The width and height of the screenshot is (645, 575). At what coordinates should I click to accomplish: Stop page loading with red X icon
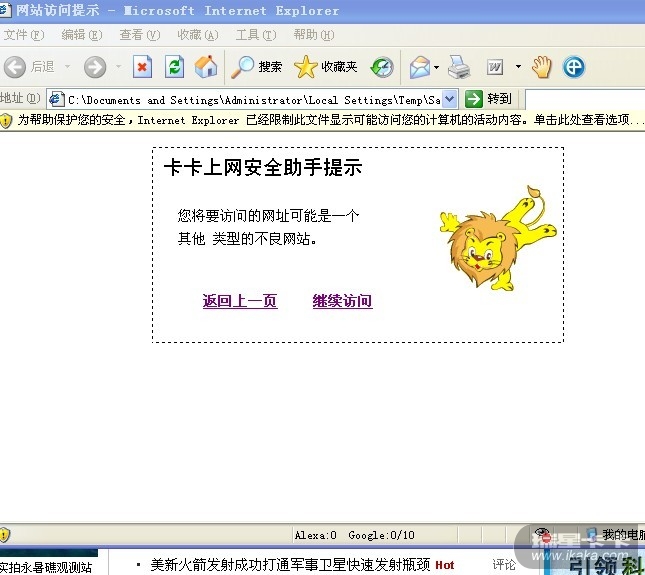click(x=142, y=67)
